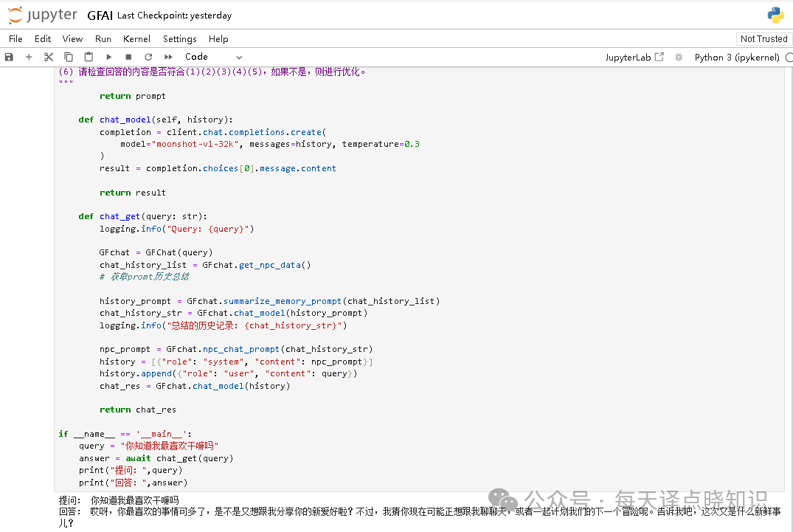Open the Code cell type dropdown
This screenshot has width=793, height=532.
(x=213, y=57)
